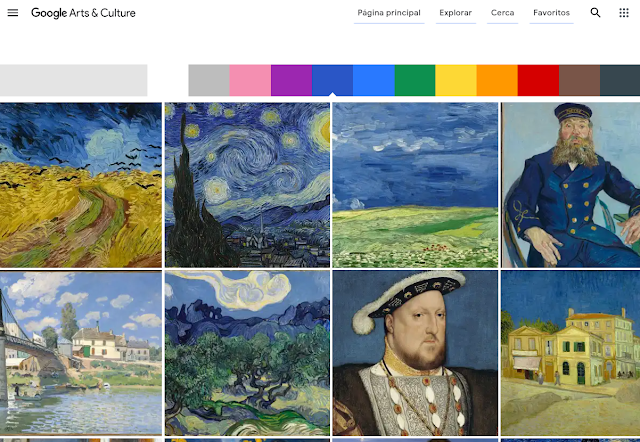
Task: Open the Explorar tab
Action: (456, 13)
